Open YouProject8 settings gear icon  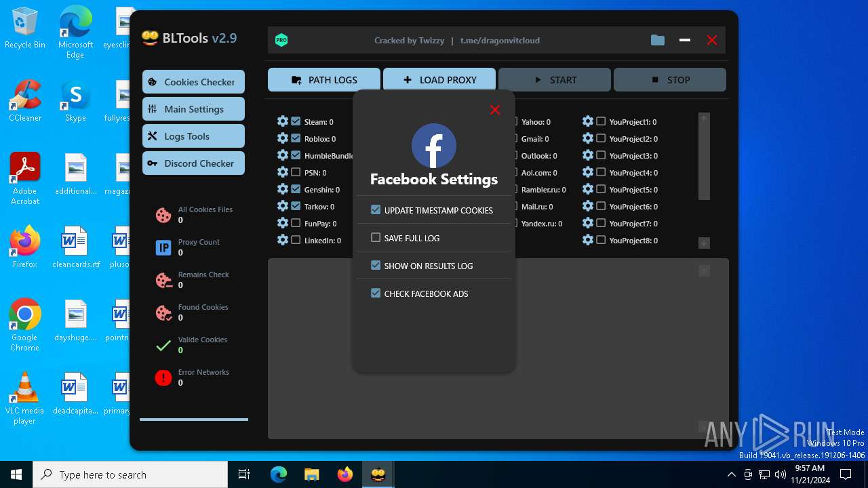pyautogui.click(x=588, y=240)
